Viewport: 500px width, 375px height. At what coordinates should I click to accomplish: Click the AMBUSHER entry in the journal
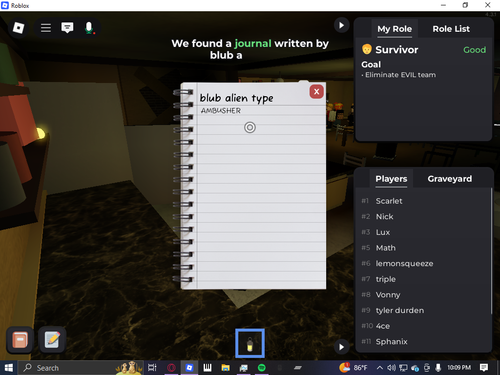pyautogui.click(x=221, y=111)
